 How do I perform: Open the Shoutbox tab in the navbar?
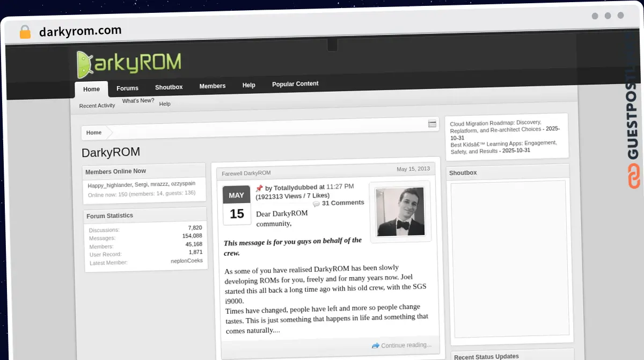click(169, 87)
